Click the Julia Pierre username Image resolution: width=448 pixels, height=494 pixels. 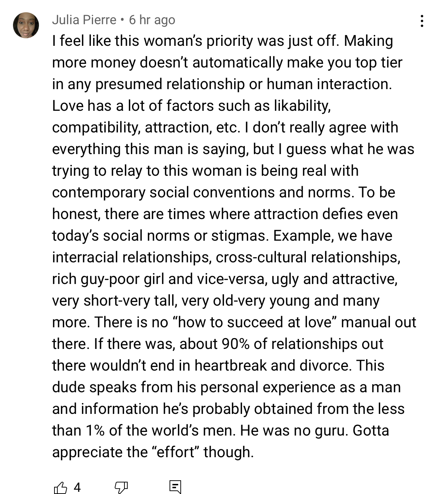(84, 20)
